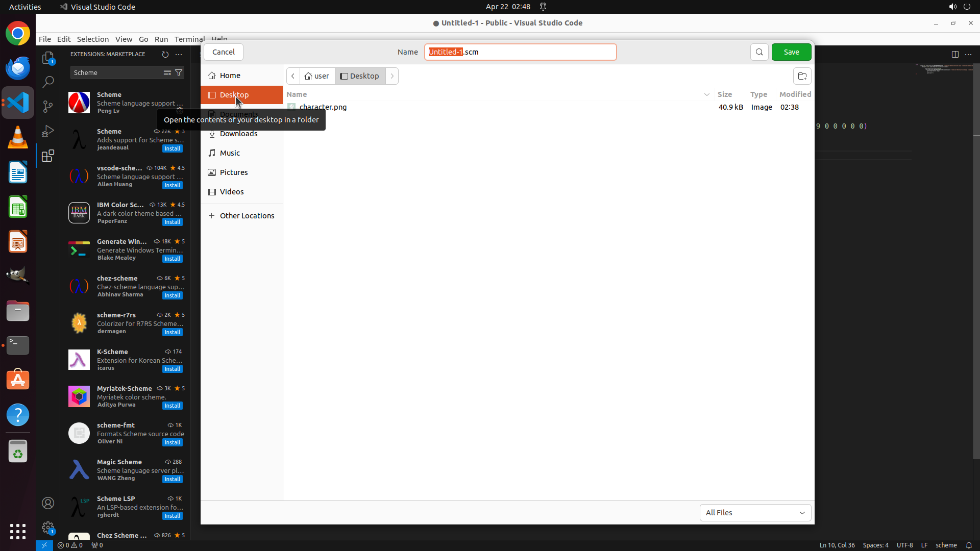
Task: Open the Source Control icon
Action: click(48, 106)
